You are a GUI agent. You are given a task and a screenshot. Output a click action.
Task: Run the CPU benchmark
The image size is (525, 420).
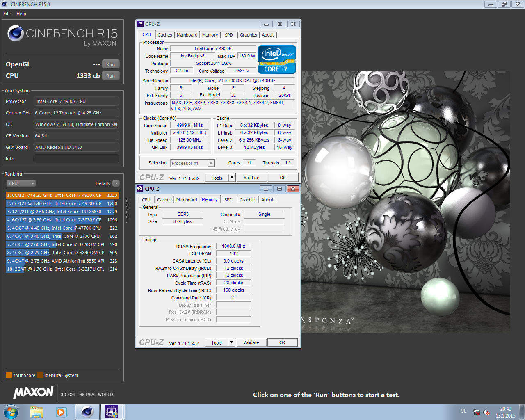click(x=111, y=76)
